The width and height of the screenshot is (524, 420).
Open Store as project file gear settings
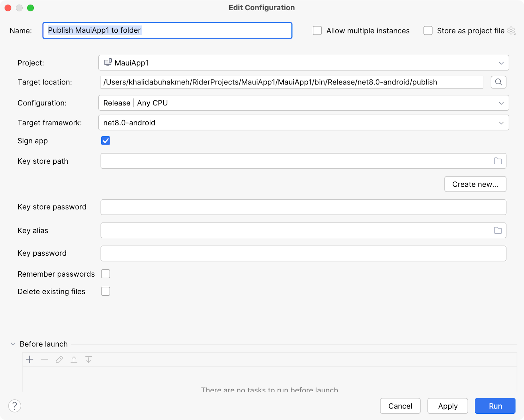511,31
